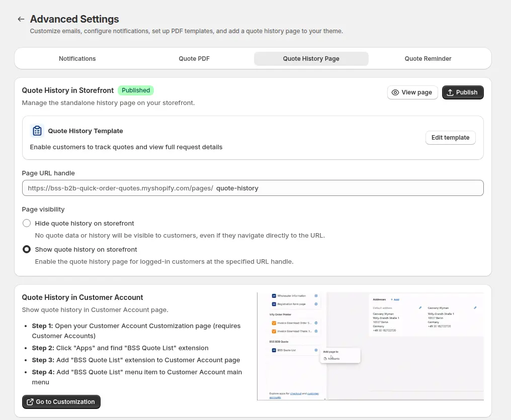The image size is (511, 420).
Task: Click the Quote History Template clipboard icon
Action: tap(37, 131)
